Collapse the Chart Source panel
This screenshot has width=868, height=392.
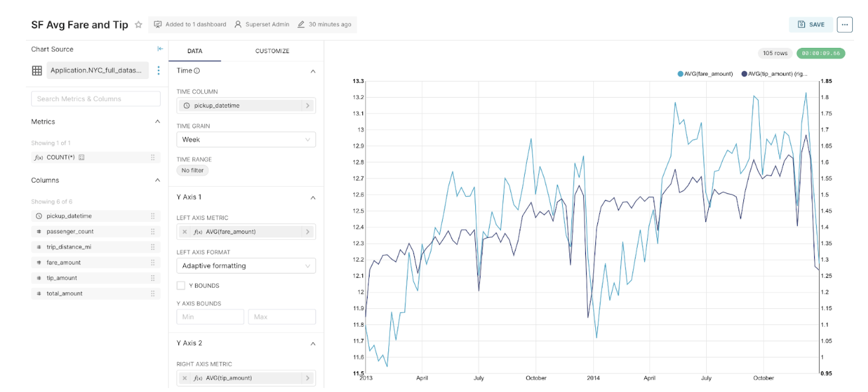coord(159,49)
